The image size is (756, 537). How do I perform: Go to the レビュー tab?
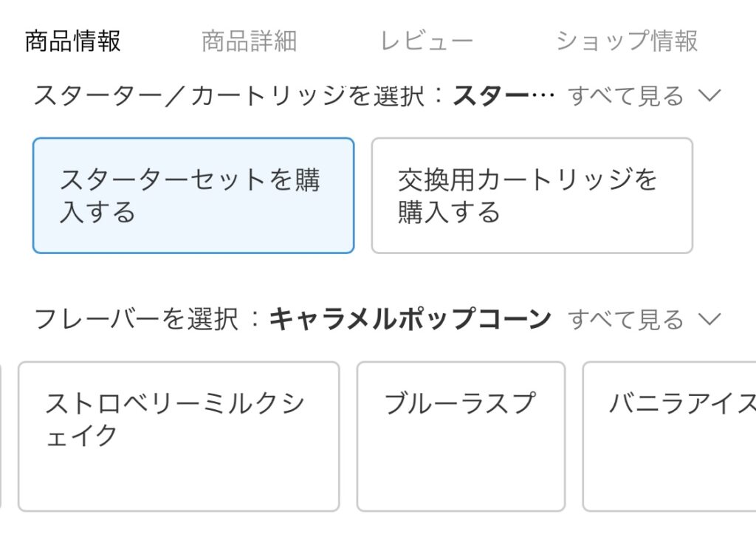(x=426, y=41)
